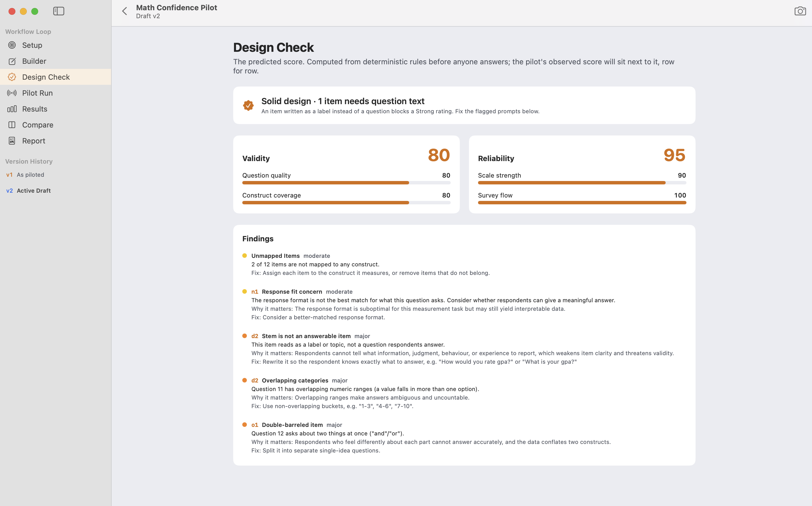
Task: Go to Pilot Run
Action: pyautogui.click(x=56, y=93)
